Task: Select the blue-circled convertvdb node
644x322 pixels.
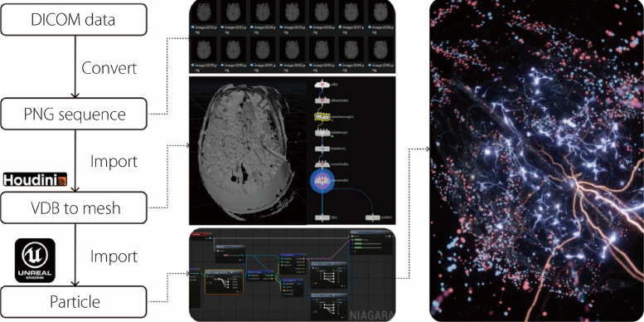Action: (322, 181)
